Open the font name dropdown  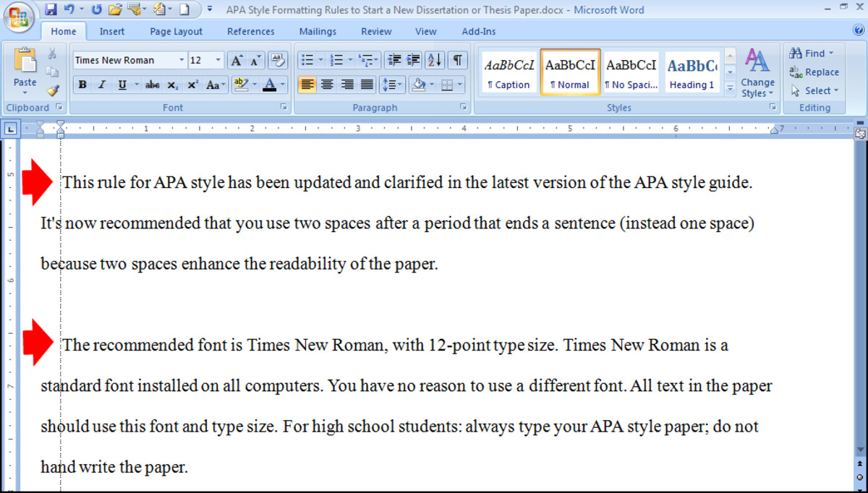[182, 60]
